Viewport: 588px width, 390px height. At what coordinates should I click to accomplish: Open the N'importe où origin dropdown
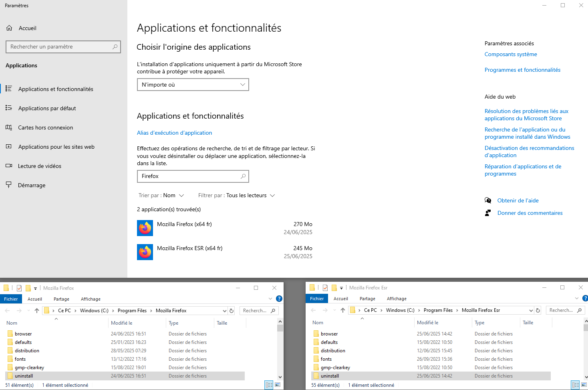(x=193, y=85)
